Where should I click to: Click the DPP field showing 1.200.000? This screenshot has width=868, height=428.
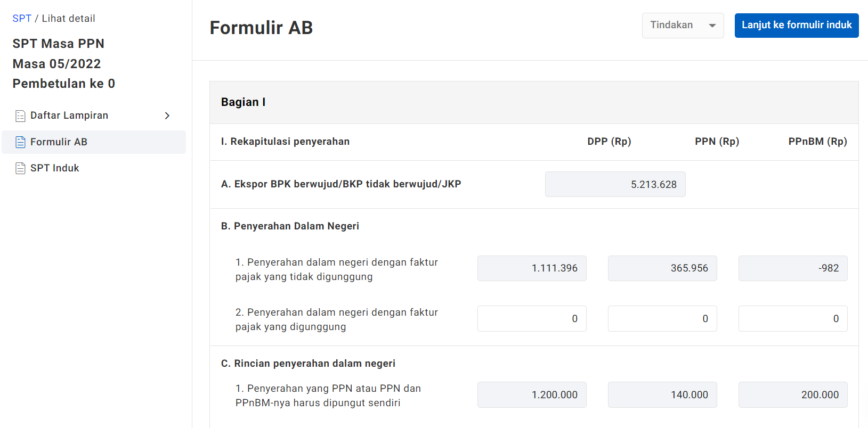(532, 395)
